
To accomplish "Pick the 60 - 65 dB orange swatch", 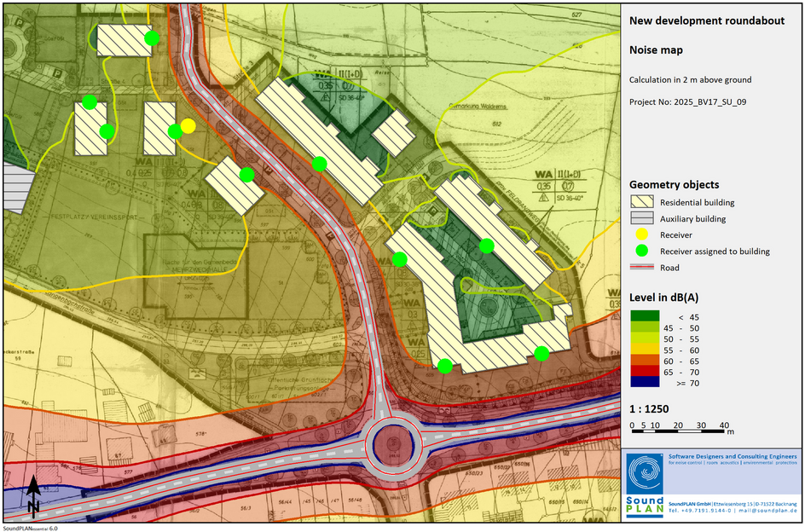I will point(644,359).
